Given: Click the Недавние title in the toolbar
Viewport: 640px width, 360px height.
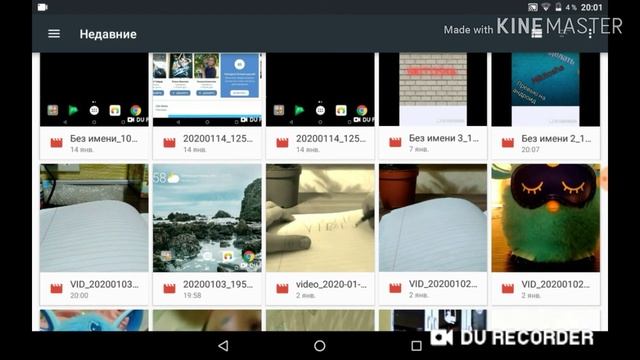Looking at the screenshot, I should (108, 34).
